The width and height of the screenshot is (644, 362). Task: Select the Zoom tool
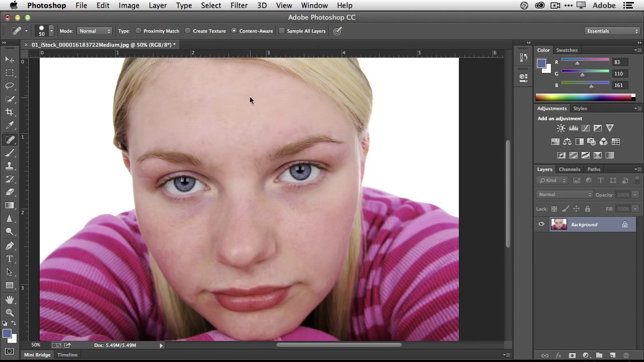pyautogui.click(x=10, y=312)
